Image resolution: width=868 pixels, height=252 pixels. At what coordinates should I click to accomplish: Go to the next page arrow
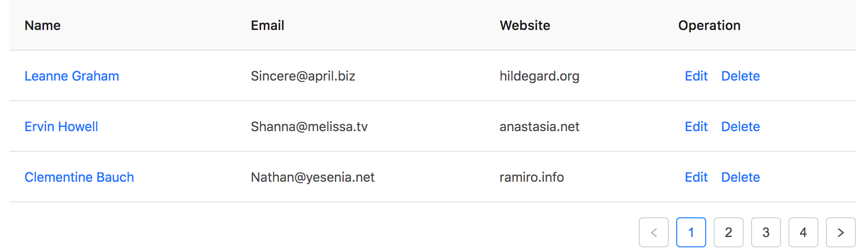(840, 232)
